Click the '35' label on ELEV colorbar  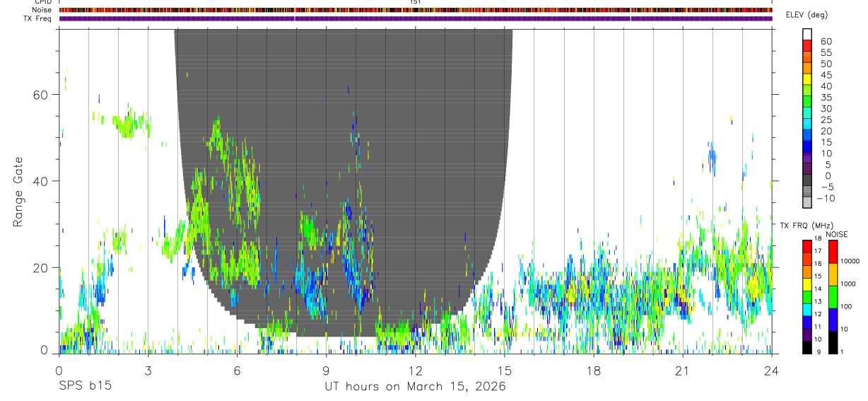(x=826, y=98)
